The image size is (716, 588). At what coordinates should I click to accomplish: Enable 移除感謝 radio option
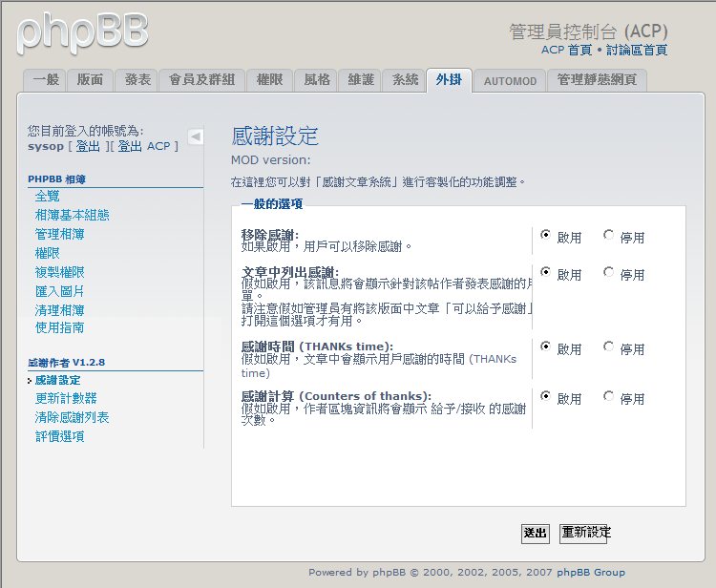[x=546, y=235]
